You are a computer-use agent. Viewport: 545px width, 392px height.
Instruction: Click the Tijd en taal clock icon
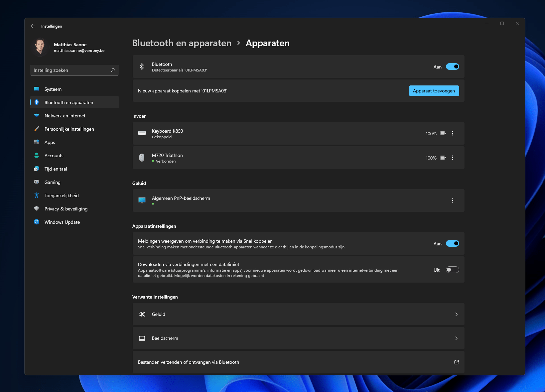[37, 169]
